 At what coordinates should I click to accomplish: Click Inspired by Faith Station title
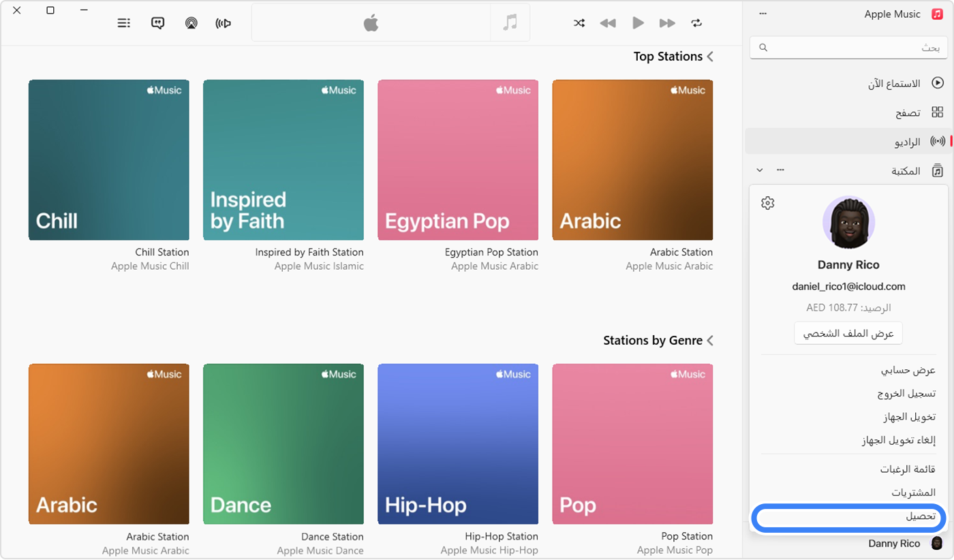(309, 252)
